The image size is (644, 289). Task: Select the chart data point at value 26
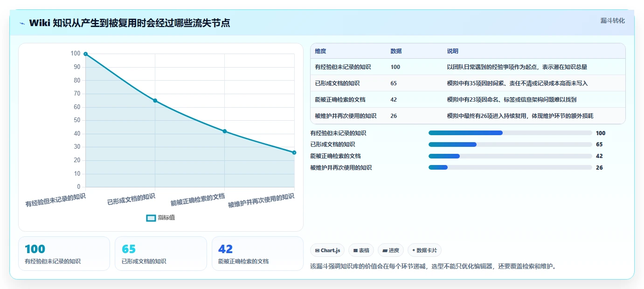coord(294,152)
